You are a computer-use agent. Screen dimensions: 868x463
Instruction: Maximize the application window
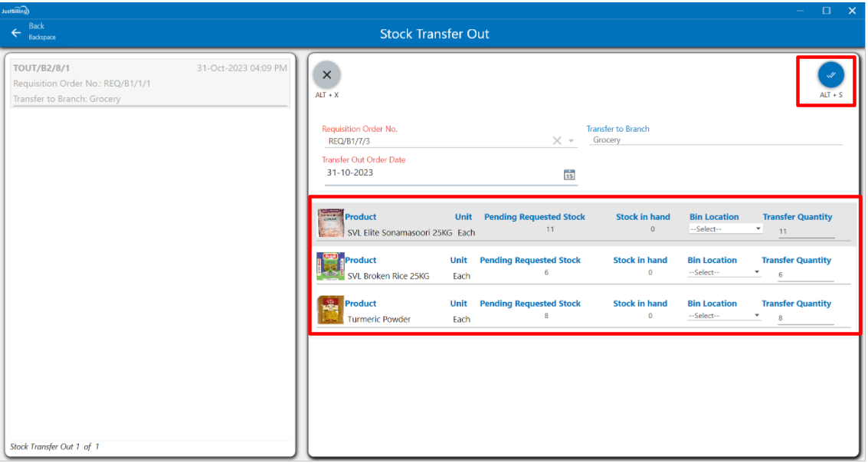coord(827,11)
